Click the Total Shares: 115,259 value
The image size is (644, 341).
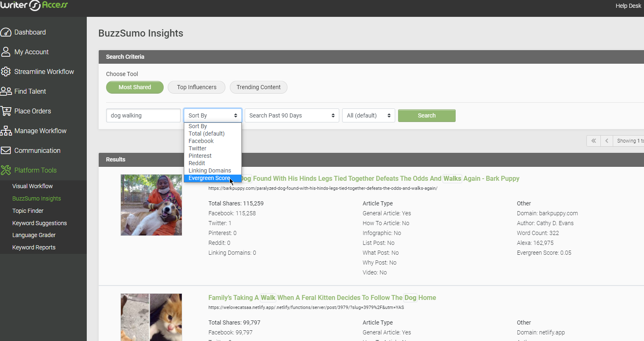236,203
